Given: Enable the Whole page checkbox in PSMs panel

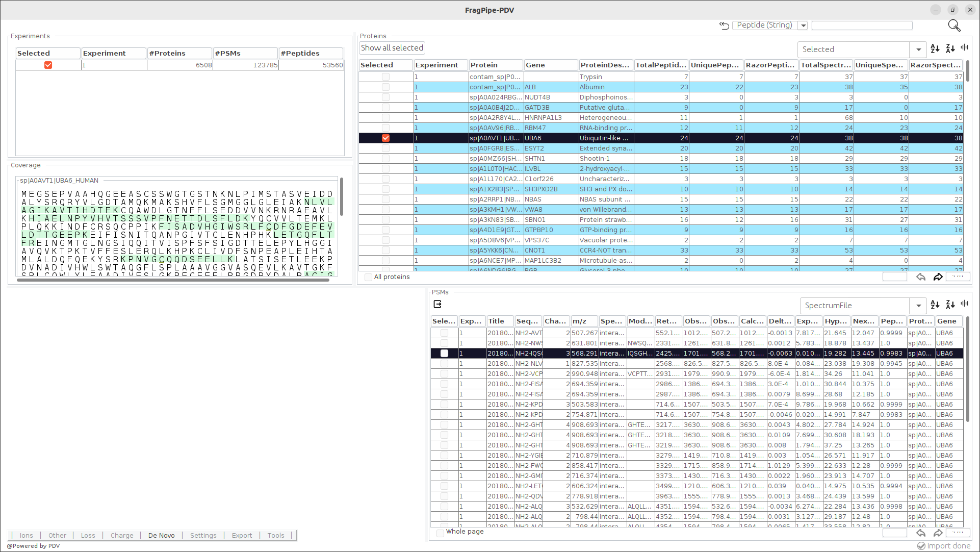Looking at the screenshot, I should (x=440, y=533).
